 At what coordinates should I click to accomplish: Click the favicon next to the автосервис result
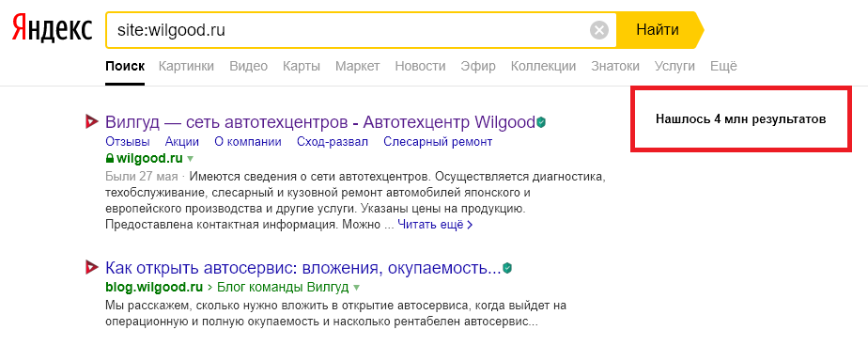(x=91, y=268)
